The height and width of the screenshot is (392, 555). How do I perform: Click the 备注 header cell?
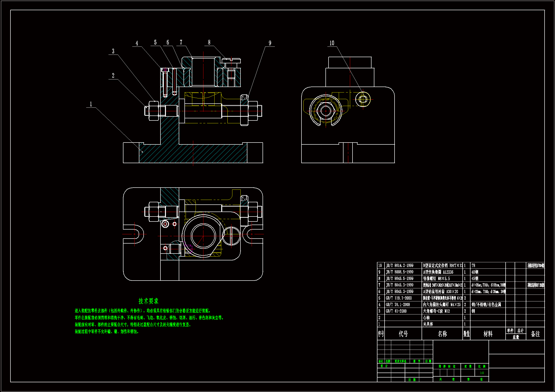[x=535, y=334]
